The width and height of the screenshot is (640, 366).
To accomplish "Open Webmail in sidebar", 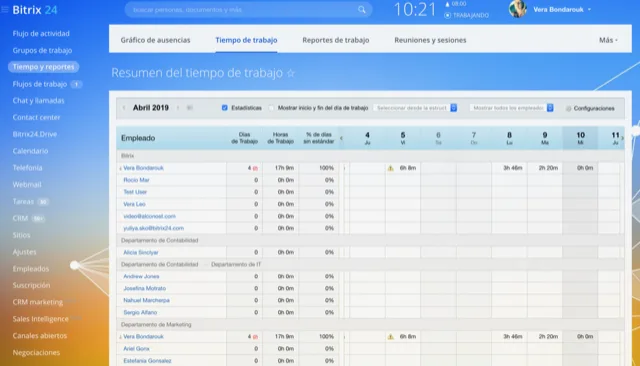I will pyautogui.click(x=27, y=184).
